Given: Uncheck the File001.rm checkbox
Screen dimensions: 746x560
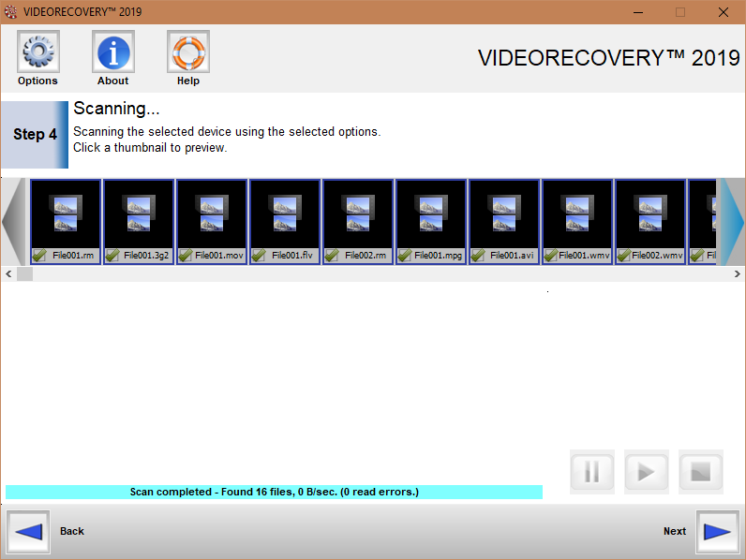Looking at the screenshot, I should coord(39,256).
